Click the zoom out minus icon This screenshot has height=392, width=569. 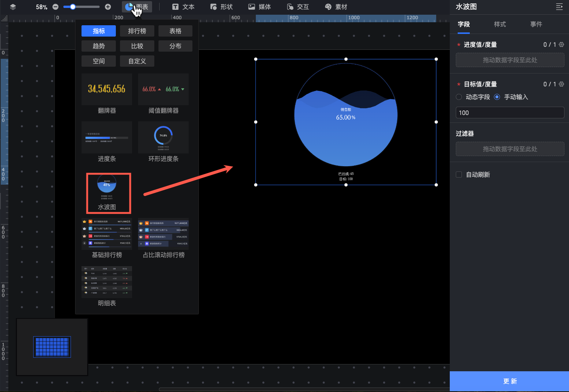click(55, 7)
